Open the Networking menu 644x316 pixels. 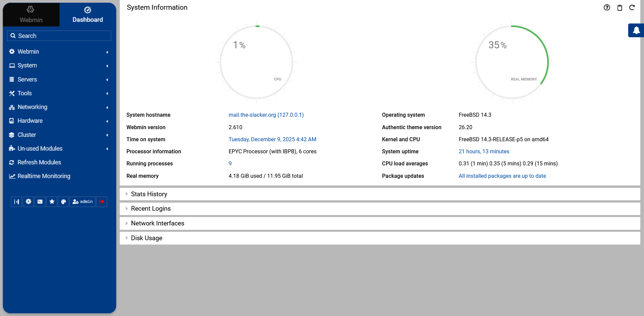pyautogui.click(x=32, y=107)
